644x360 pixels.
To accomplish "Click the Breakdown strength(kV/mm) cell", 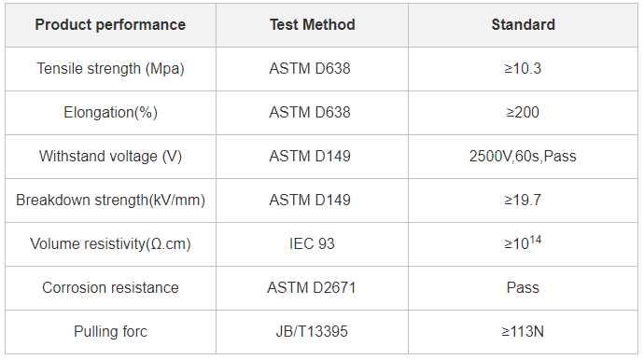I will point(110,201).
